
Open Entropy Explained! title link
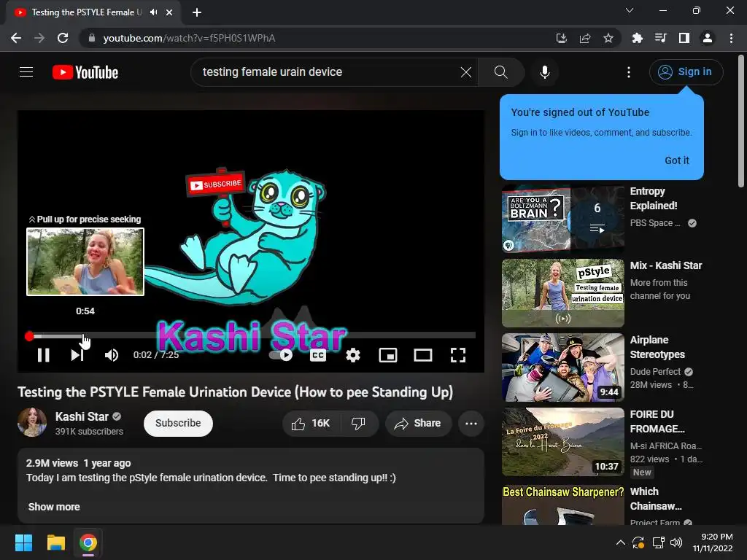point(654,198)
